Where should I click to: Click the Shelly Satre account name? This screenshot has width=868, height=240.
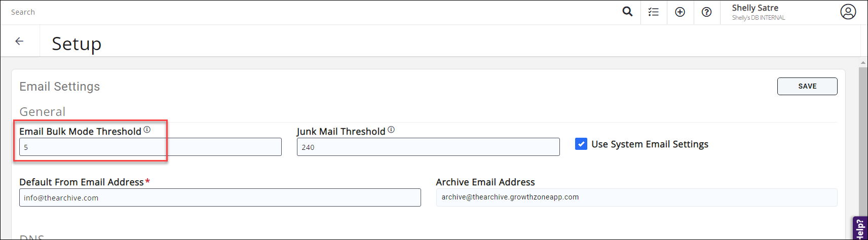[755, 8]
